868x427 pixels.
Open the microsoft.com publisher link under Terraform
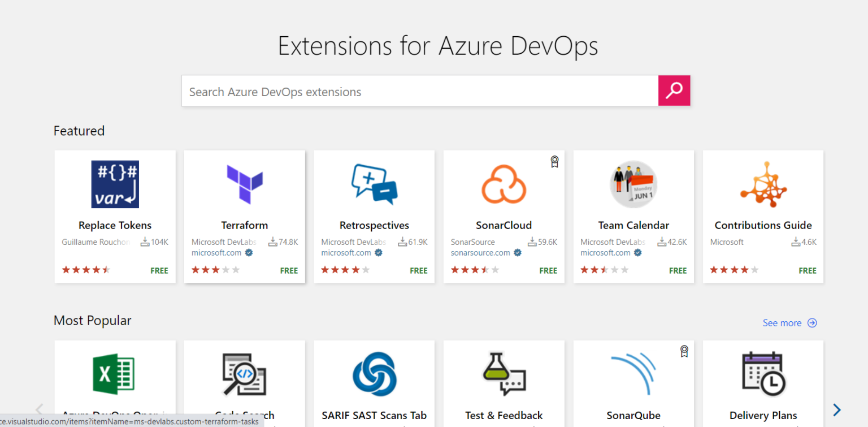point(216,253)
